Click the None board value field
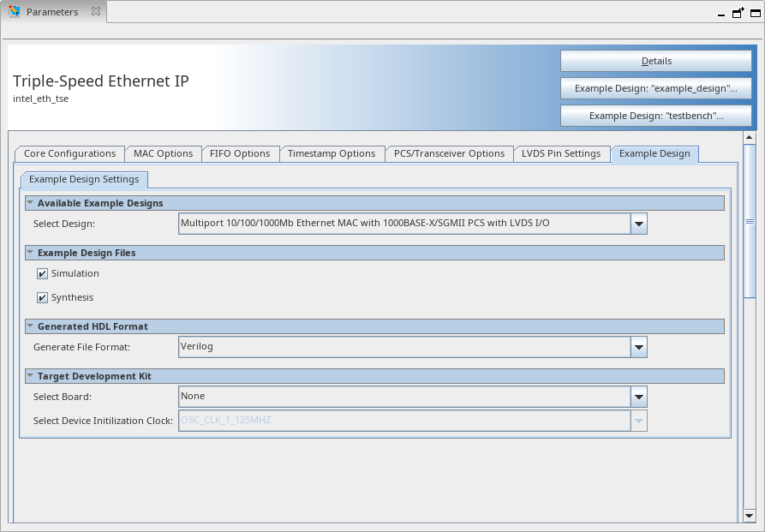This screenshot has width=765, height=532. pyautogui.click(x=404, y=397)
